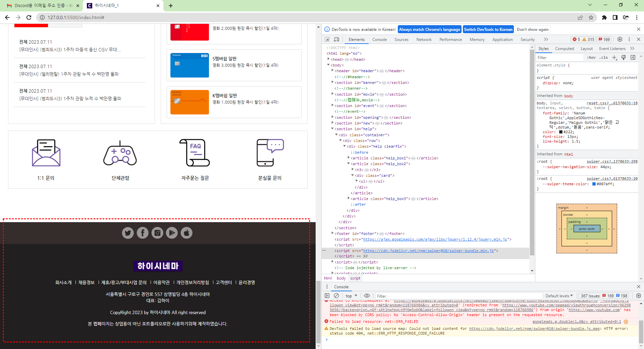Show more DevTools tabs chevron
The height and width of the screenshot is (349, 644).
tap(546, 40)
